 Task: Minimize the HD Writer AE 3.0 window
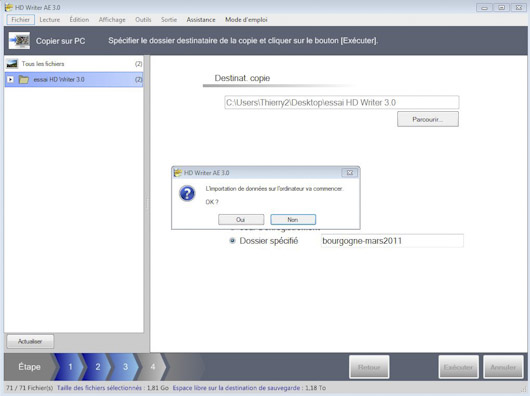[484, 7]
